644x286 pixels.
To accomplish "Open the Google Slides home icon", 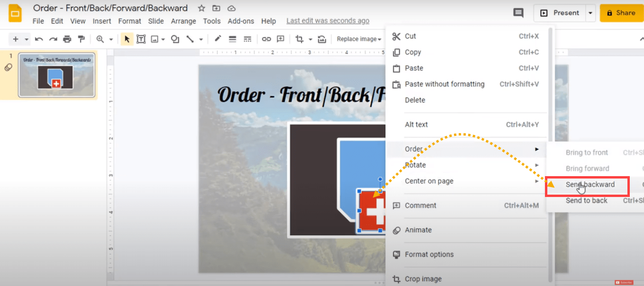I will [x=15, y=13].
